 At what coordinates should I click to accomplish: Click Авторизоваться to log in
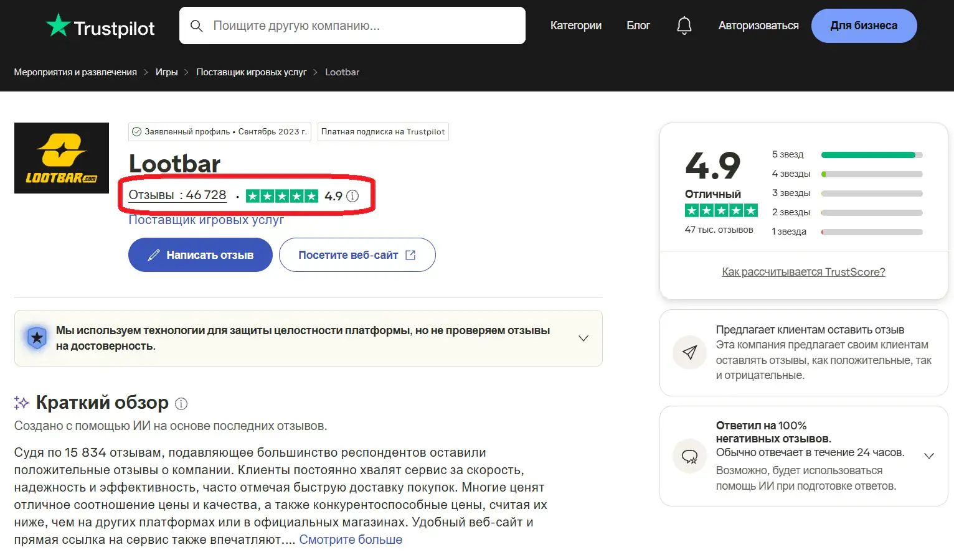(758, 26)
